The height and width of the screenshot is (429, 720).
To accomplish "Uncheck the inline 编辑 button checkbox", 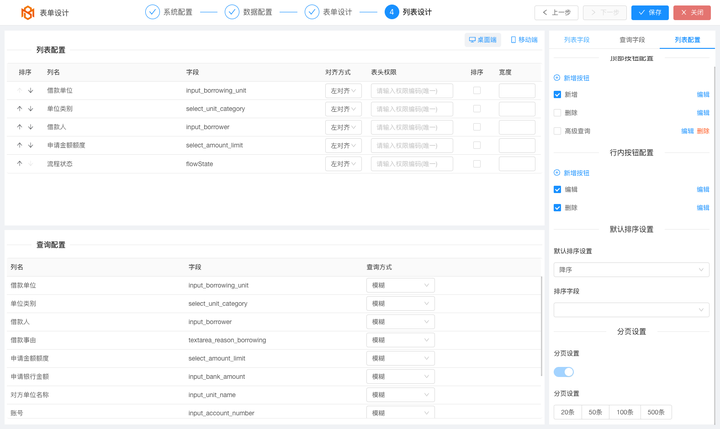I will [x=557, y=189].
